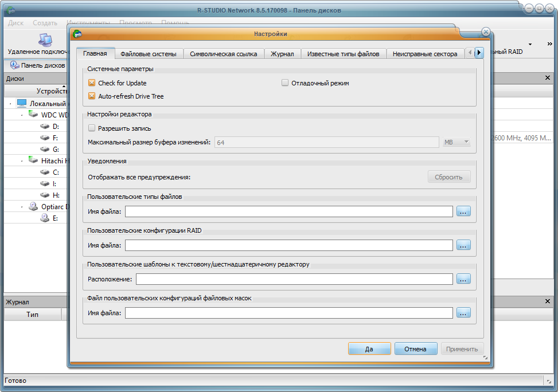
Task: Close the Journal panel
Action: coord(548,301)
